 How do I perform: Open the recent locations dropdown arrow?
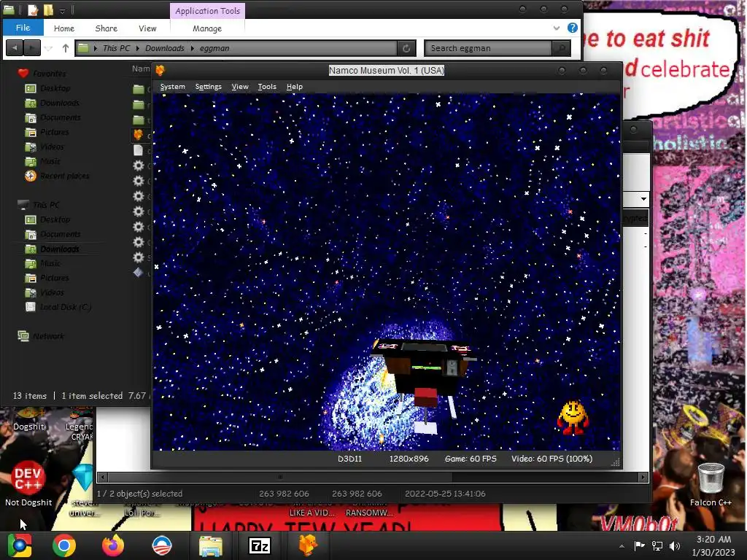49,48
